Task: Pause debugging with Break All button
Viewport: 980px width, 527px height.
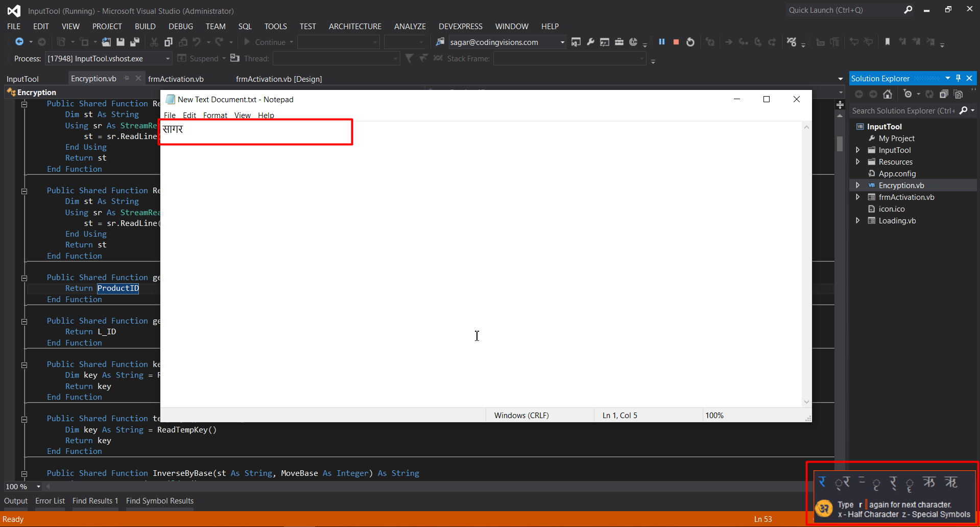Action: pos(661,42)
